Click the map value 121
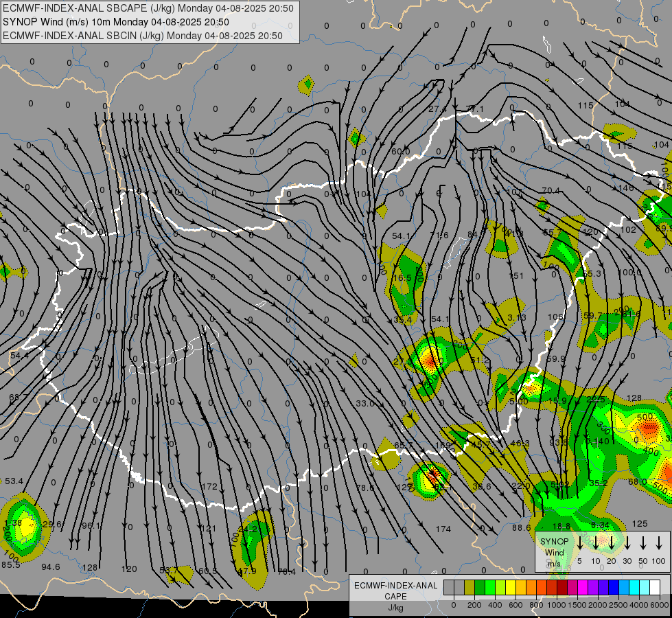The width and height of the screenshot is (672, 618). [x=208, y=528]
